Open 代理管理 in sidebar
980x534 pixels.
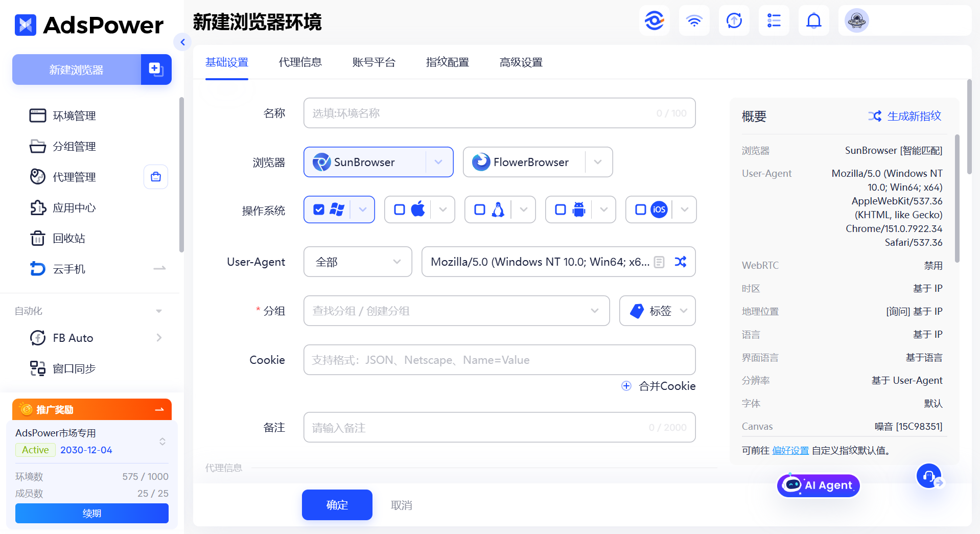point(74,177)
